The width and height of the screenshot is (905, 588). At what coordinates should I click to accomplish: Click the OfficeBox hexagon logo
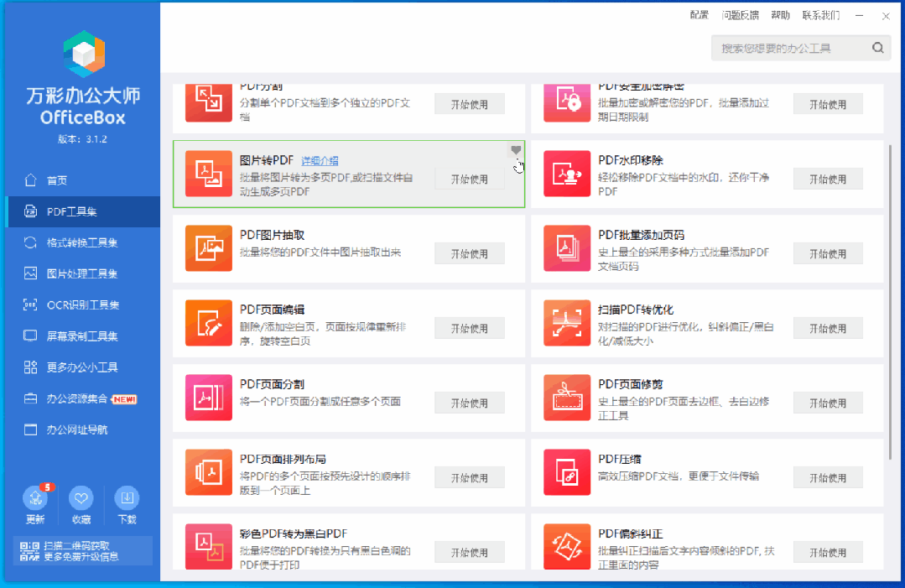tap(84, 54)
